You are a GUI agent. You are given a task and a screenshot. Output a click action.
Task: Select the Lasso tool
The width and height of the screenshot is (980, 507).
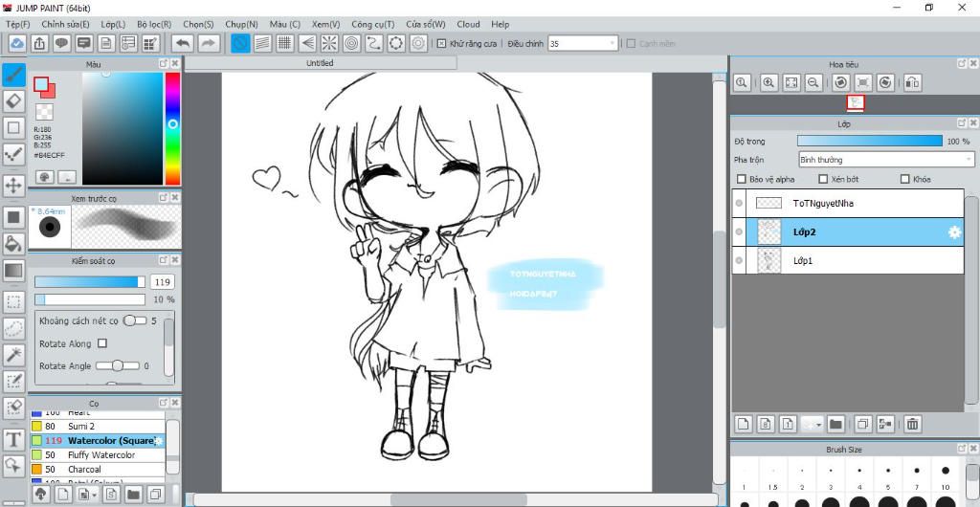coord(13,329)
